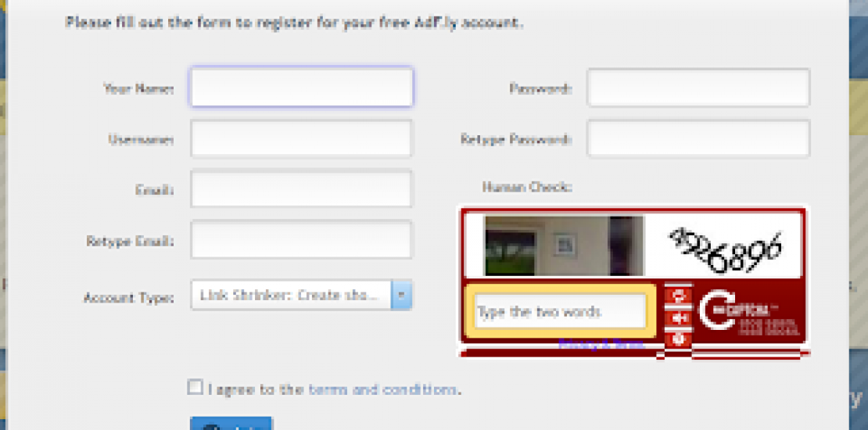The width and height of the screenshot is (868, 430).
Task: Select the Retype Password field
Action: [x=698, y=138]
